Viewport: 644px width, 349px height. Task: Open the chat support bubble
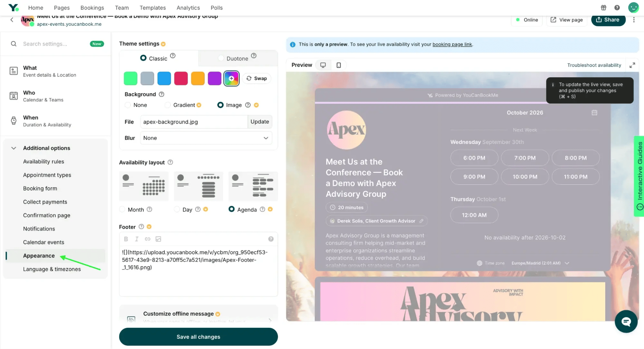tap(626, 321)
